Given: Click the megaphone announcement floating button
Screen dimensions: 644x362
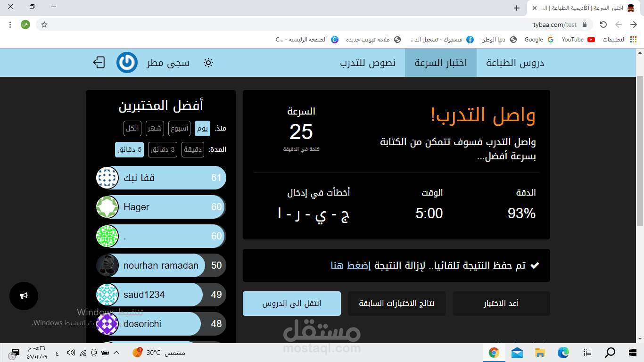Looking at the screenshot, I should 24,296.
